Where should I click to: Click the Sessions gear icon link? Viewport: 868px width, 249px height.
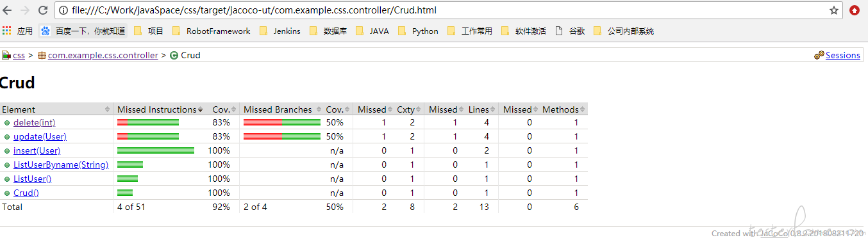tap(837, 55)
